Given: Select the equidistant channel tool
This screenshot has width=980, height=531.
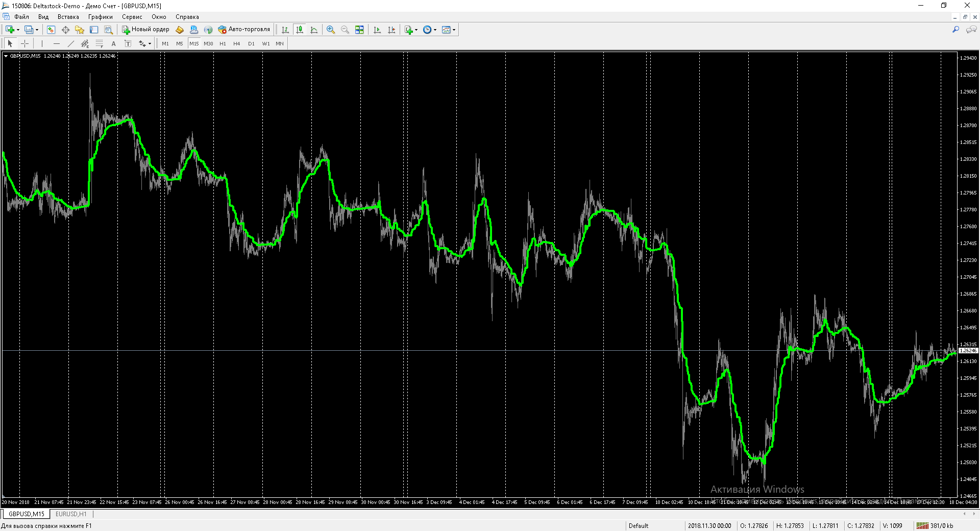Looking at the screenshot, I should [85, 44].
